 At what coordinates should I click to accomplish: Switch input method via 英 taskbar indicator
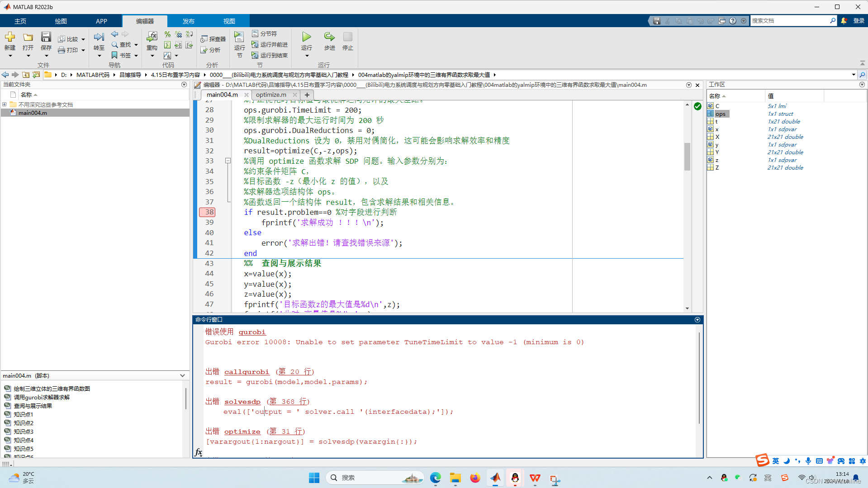(x=775, y=460)
